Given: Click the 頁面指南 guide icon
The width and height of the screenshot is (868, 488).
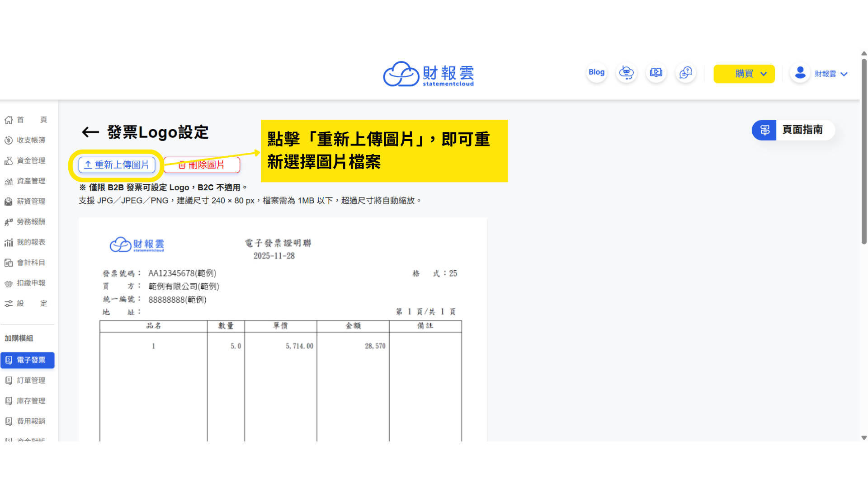Looking at the screenshot, I should pos(764,130).
